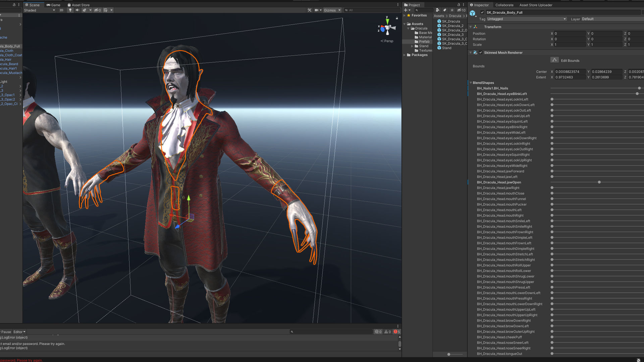The width and height of the screenshot is (644, 362).
Task: Toggle scene audio in the Scene toolbar
Action: [x=77, y=10]
